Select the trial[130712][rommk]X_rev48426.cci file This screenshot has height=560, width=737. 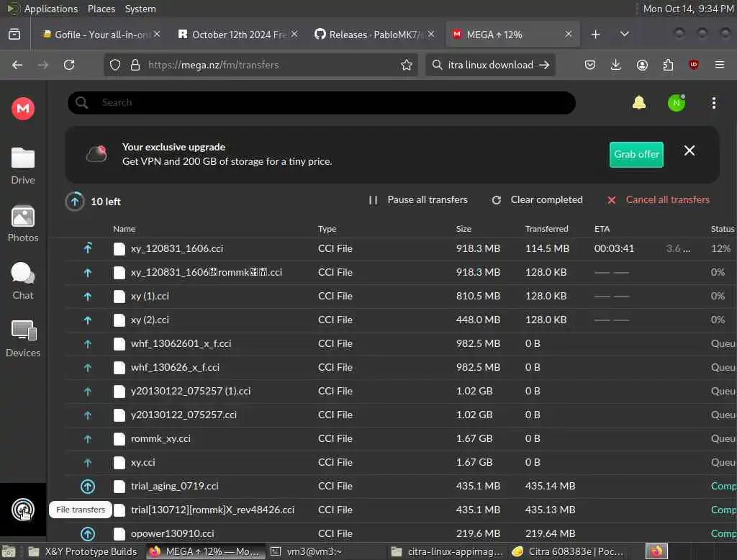[399, 510]
